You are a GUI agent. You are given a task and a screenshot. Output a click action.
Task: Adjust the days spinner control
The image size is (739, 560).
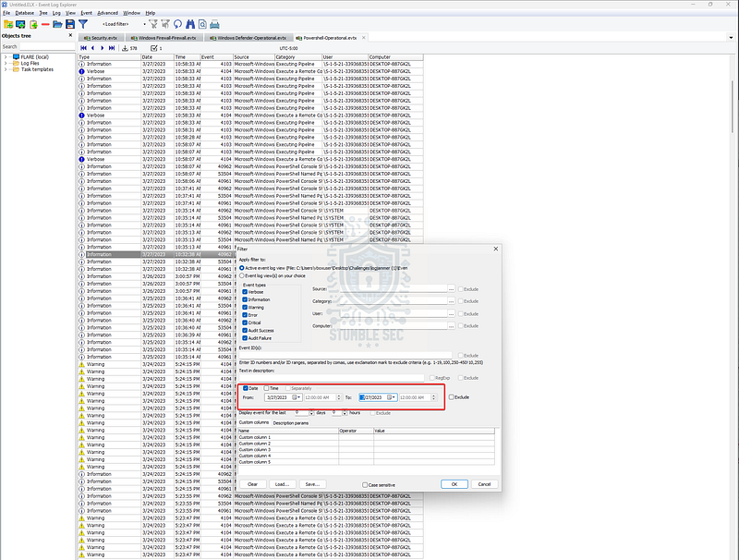[311, 413]
